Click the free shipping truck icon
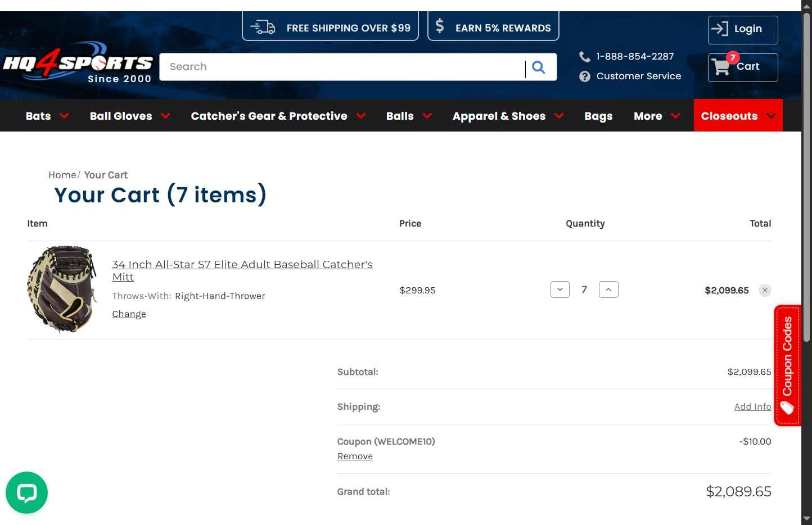Viewport: 812px width, 525px height. (263, 27)
